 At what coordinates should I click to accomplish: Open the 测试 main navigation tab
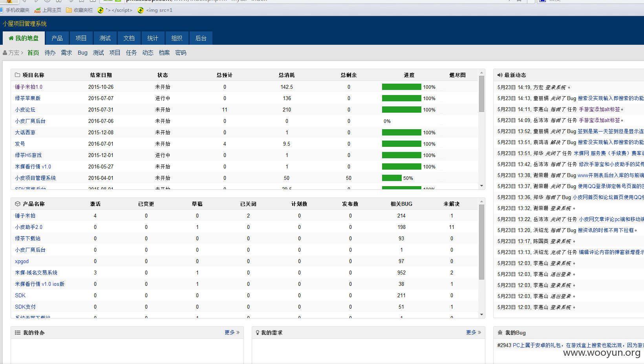point(105,38)
